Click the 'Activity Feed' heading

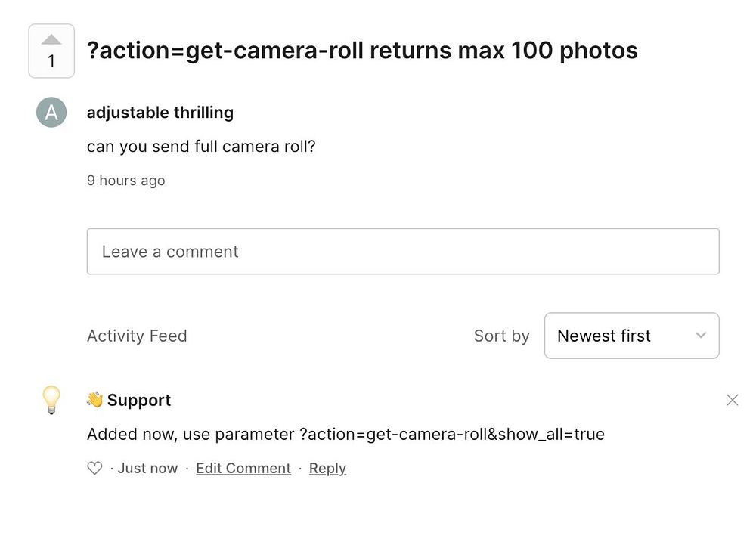137,336
